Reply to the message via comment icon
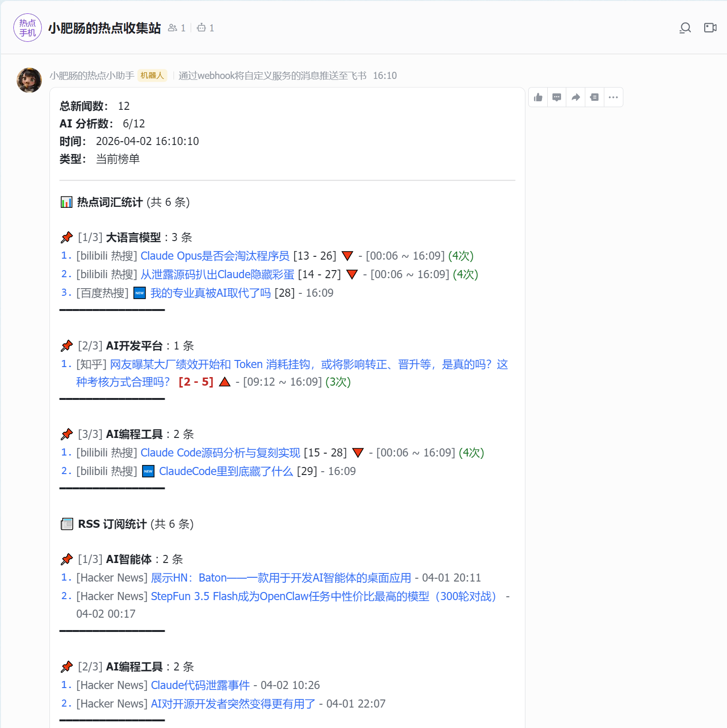Viewport: 727px width, 728px height. coord(557,97)
